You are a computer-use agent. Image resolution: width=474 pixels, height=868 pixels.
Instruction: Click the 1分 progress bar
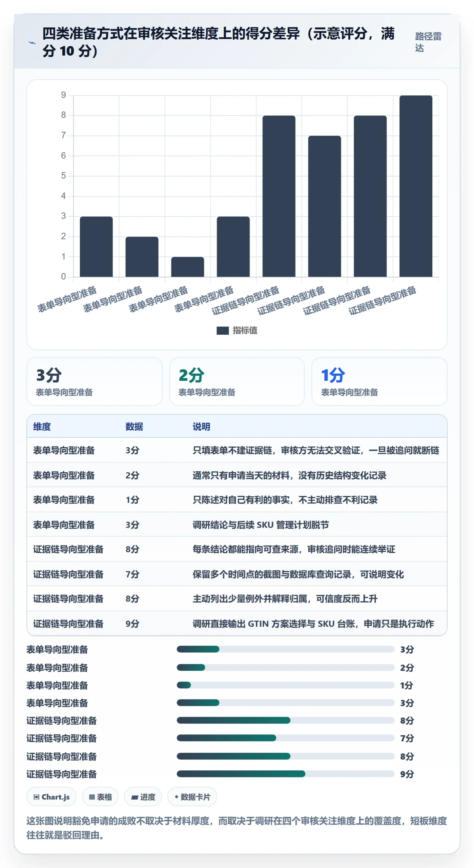point(285,685)
